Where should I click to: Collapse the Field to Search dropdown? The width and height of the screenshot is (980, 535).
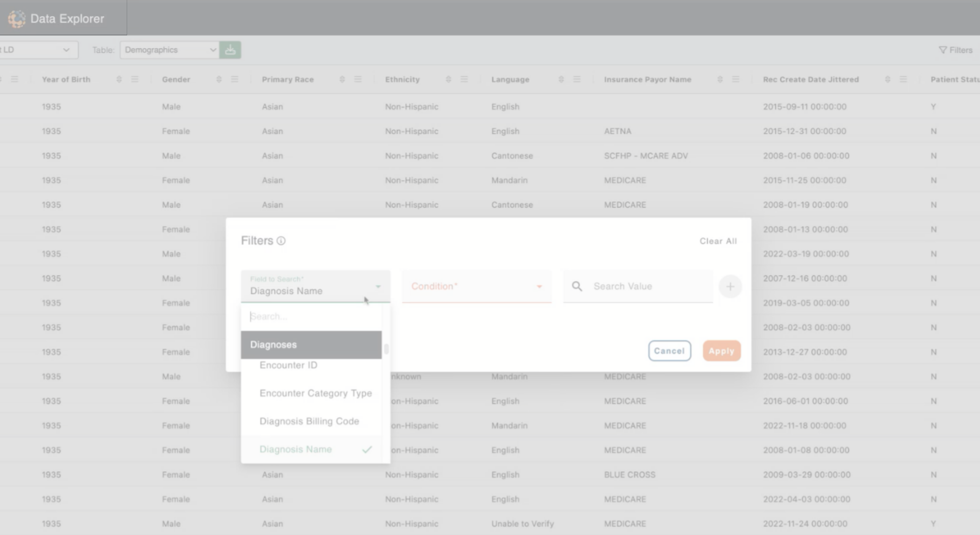(378, 286)
